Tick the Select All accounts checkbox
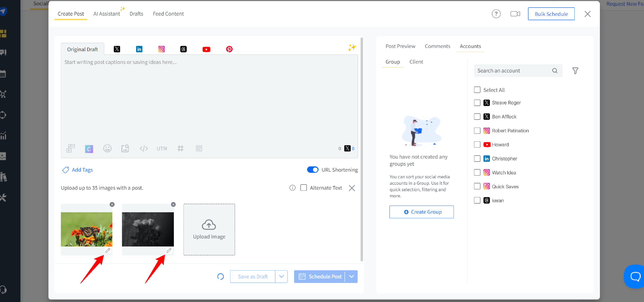Viewport: 644px width, 302px height. click(477, 90)
